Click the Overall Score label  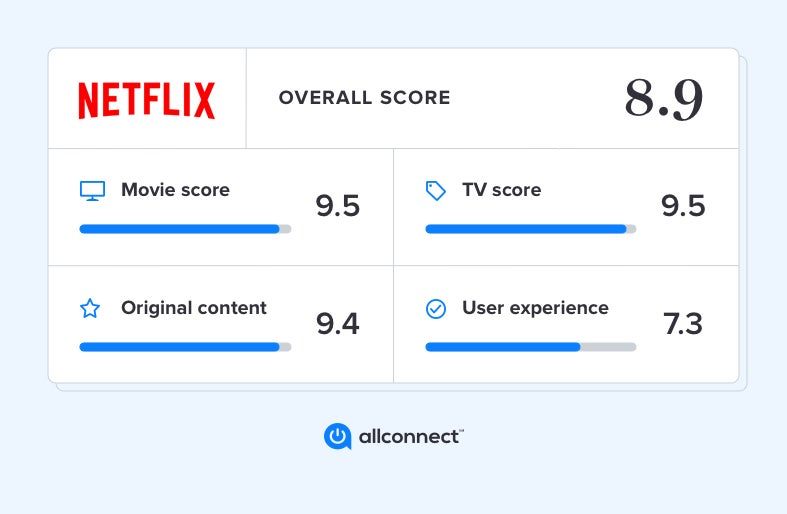tap(364, 97)
